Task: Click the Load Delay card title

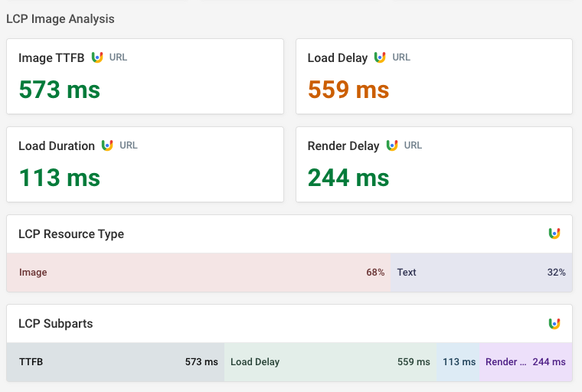Action: pyautogui.click(x=338, y=58)
